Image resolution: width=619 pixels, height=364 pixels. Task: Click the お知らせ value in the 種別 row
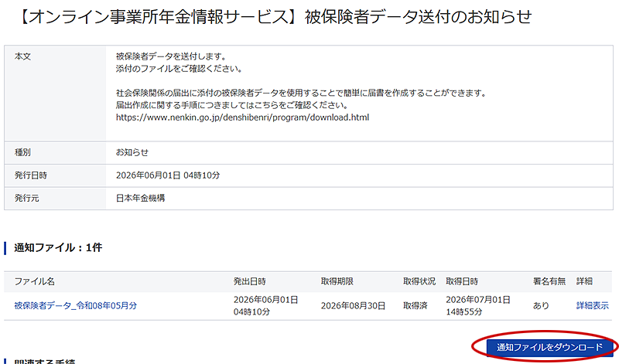(132, 152)
